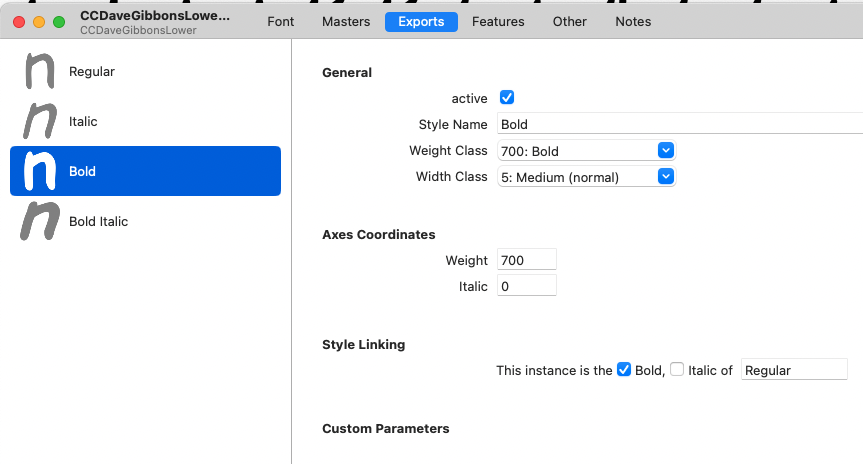
Task: Click the Italic instance glyph preview icon
Action: 39,121
